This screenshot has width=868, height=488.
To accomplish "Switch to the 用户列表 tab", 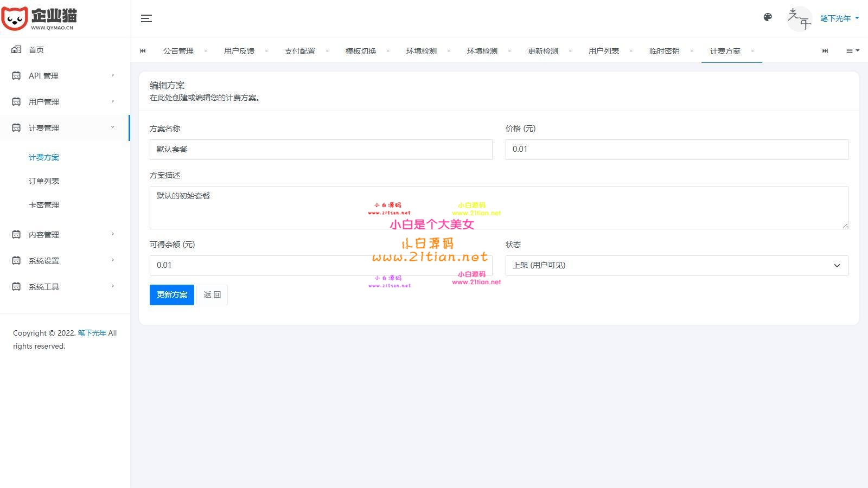I will click(603, 51).
